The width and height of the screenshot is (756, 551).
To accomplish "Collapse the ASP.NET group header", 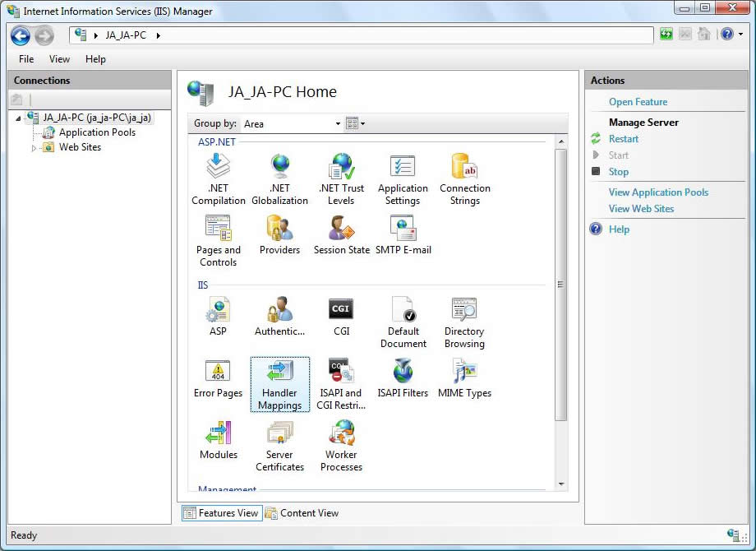I will pos(216,141).
